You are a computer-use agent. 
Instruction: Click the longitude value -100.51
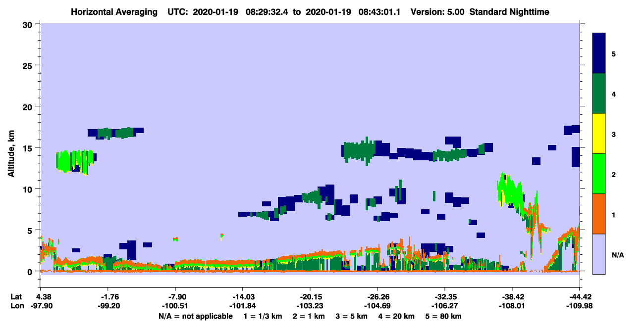(x=175, y=306)
